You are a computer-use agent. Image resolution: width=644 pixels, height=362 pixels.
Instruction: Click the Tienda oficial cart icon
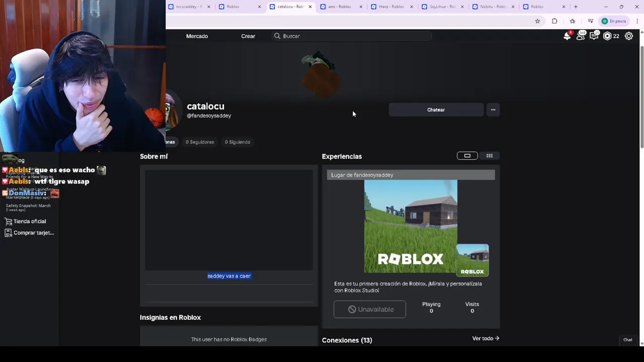[8, 221]
